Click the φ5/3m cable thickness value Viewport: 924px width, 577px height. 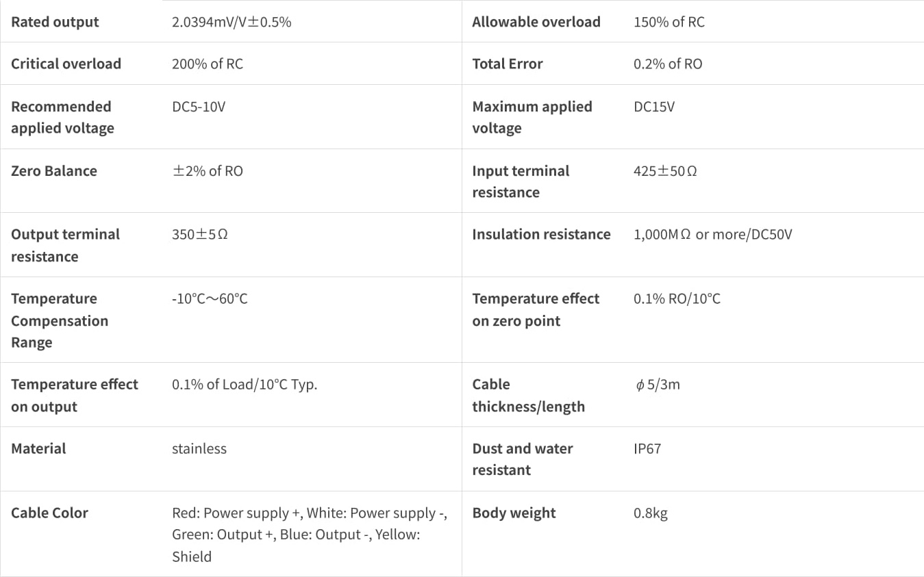(x=658, y=385)
